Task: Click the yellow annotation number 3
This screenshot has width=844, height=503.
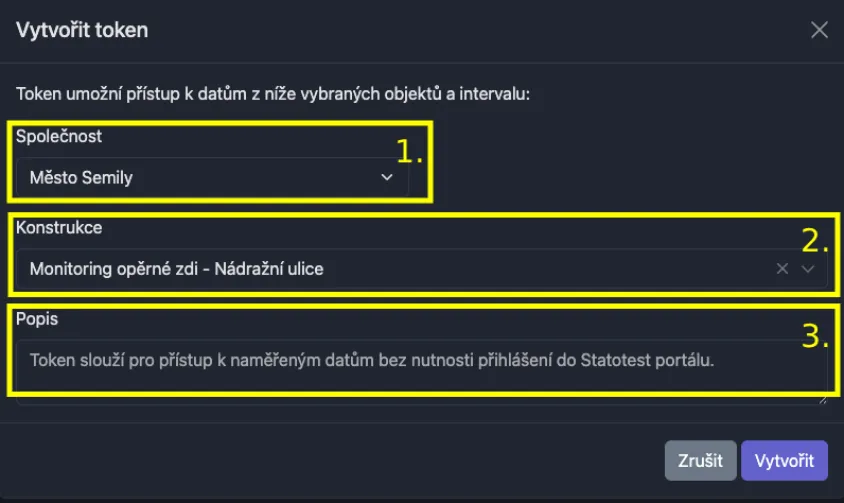Action: point(816,336)
